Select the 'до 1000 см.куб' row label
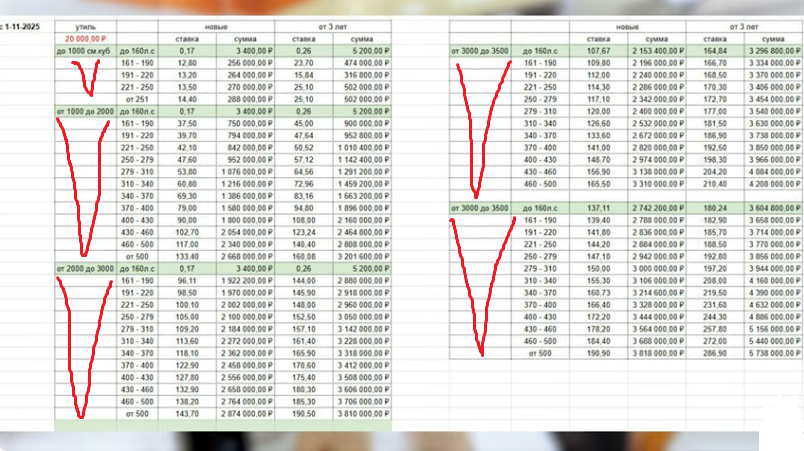The width and height of the screenshot is (804, 451). 86,51
